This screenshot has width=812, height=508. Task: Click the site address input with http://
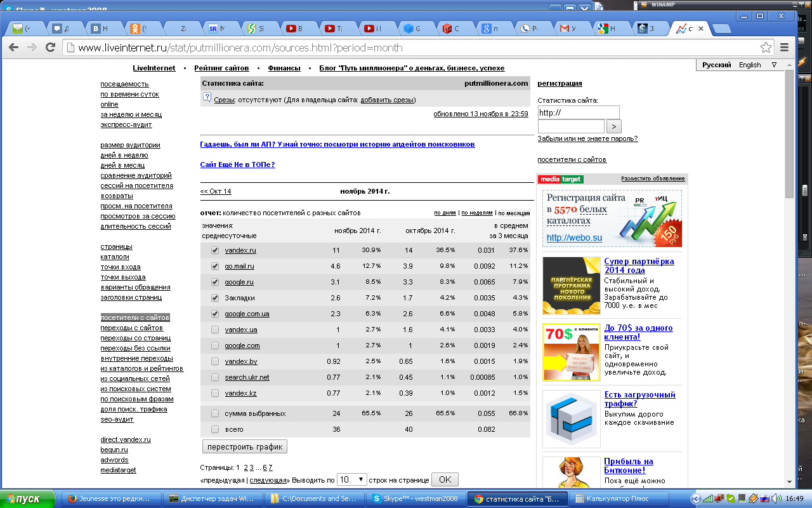[x=578, y=112]
